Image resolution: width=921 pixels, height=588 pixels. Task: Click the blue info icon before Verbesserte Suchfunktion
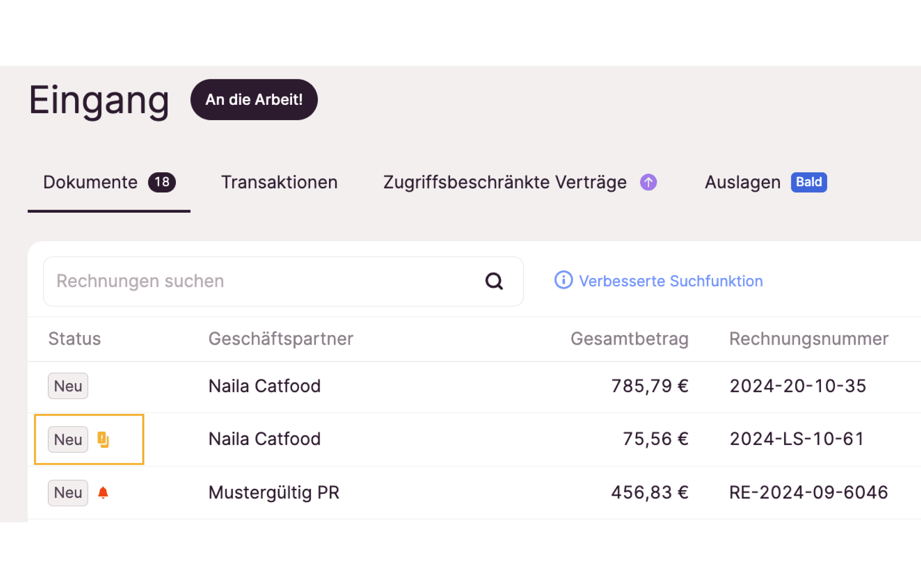tap(563, 281)
